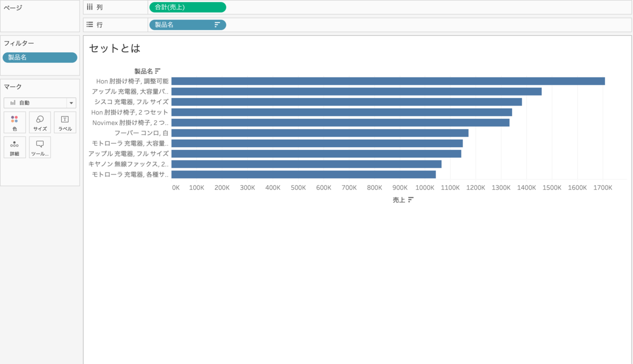The height and width of the screenshot is (364, 633).
Task: Click row label アップル 充電器, フル サイズ
Action: pos(129,154)
